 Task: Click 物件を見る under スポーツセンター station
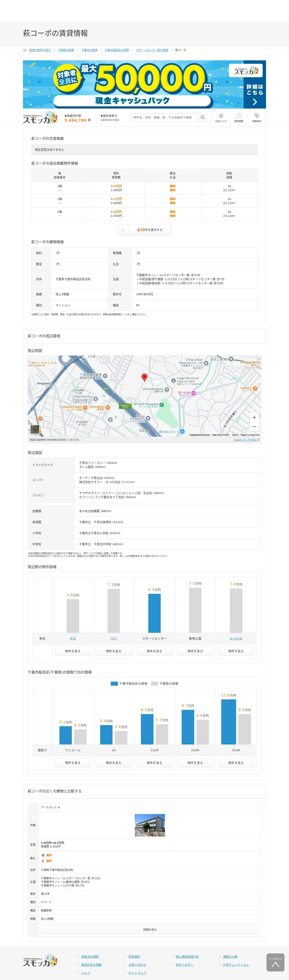pyautogui.click(x=154, y=651)
